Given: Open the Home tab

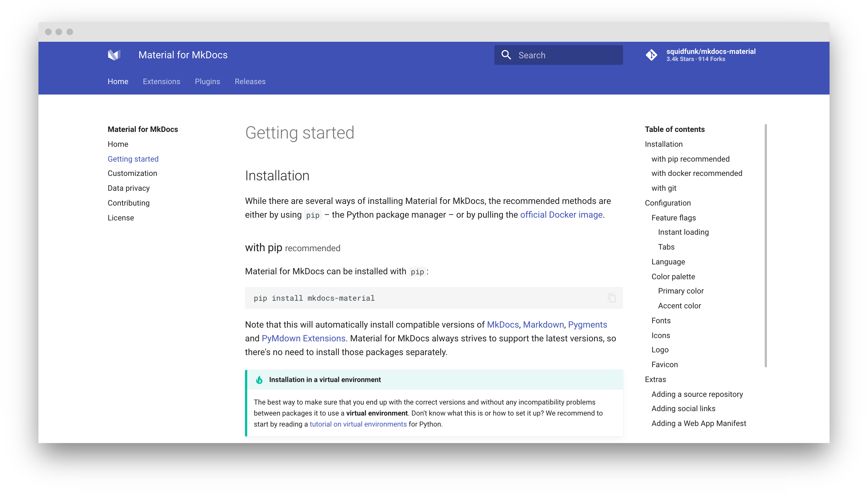Looking at the screenshot, I should click(118, 81).
